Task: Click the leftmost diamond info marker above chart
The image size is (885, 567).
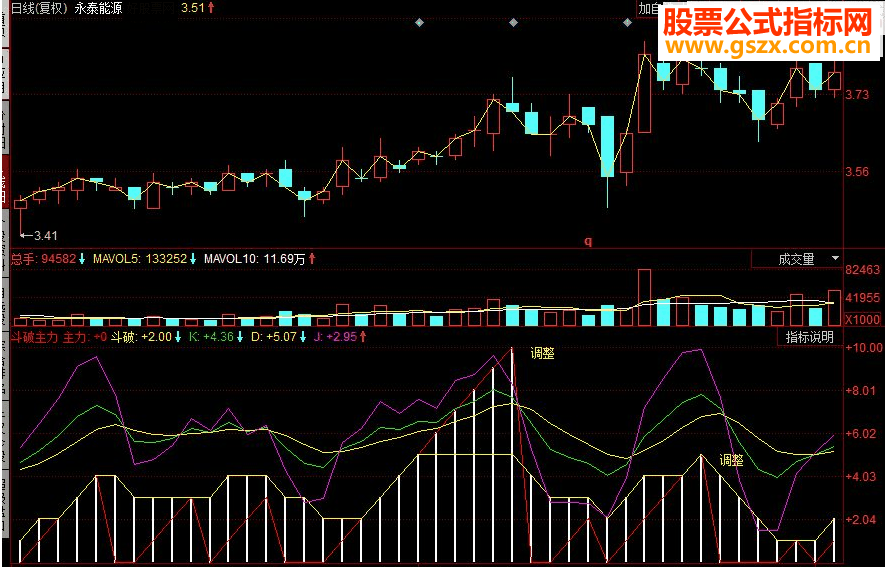Action: coord(419,23)
